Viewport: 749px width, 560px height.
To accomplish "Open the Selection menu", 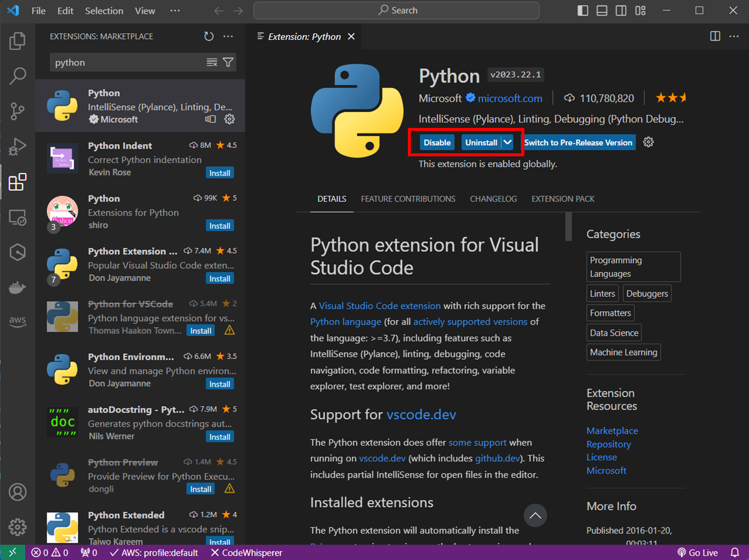I will tap(104, 10).
